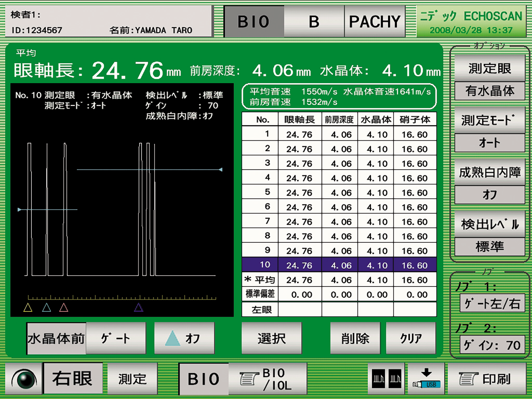
Task: Click the BIO/IOL printer button
Action: point(268,379)
